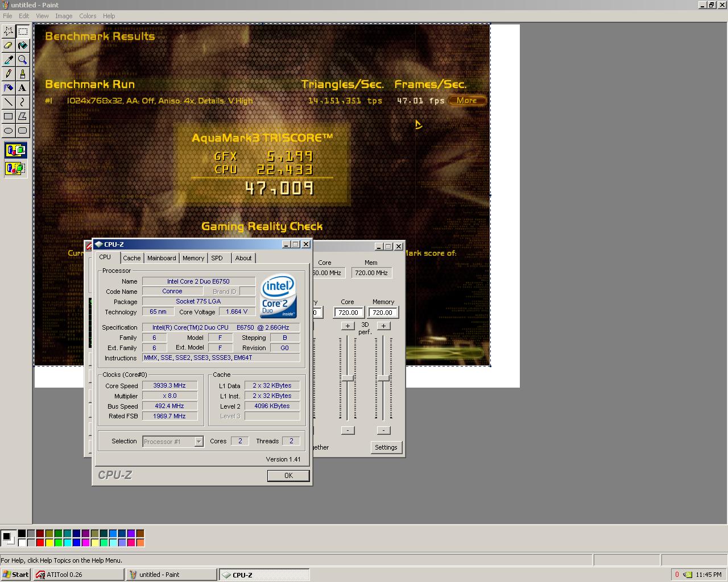Select the Text tool marked A
This screenshot has height=582, width=728.
point(23,88)
